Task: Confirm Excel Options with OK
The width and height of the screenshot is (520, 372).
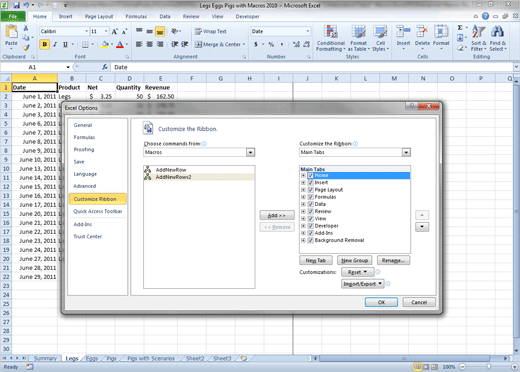Action: click(381, 302)
